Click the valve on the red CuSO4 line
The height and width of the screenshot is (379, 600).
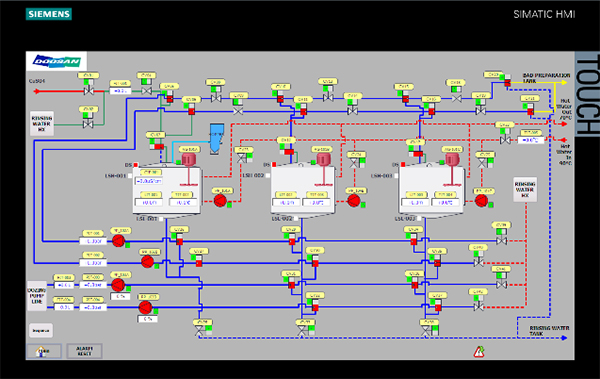click(89, 91)
